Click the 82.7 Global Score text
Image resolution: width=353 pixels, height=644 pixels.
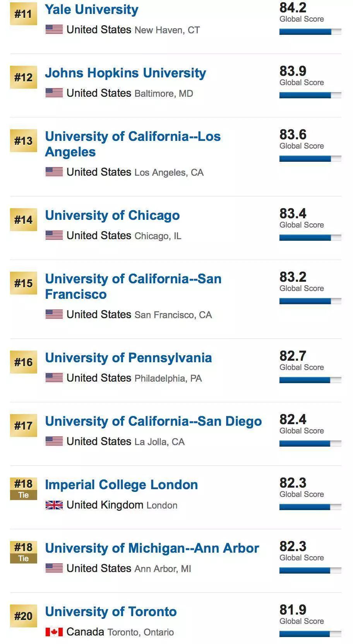tap(302, 367)
